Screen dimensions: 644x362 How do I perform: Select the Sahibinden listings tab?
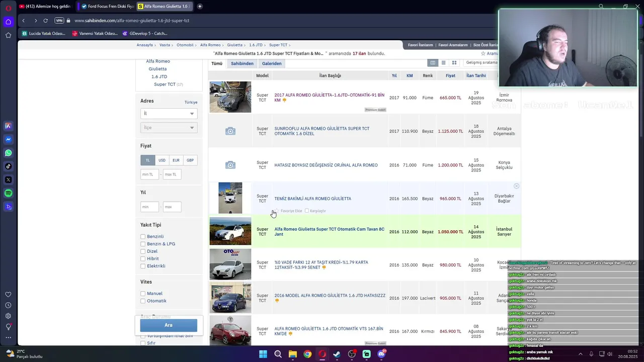click(242, 64)
